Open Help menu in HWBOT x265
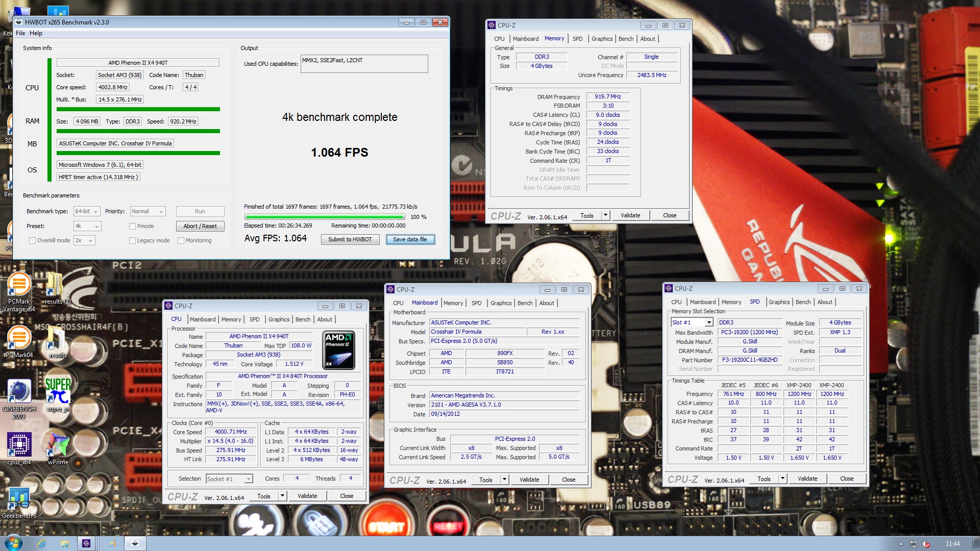The height and width of the screenshot is (551, 980). click(x=36, y=33)
